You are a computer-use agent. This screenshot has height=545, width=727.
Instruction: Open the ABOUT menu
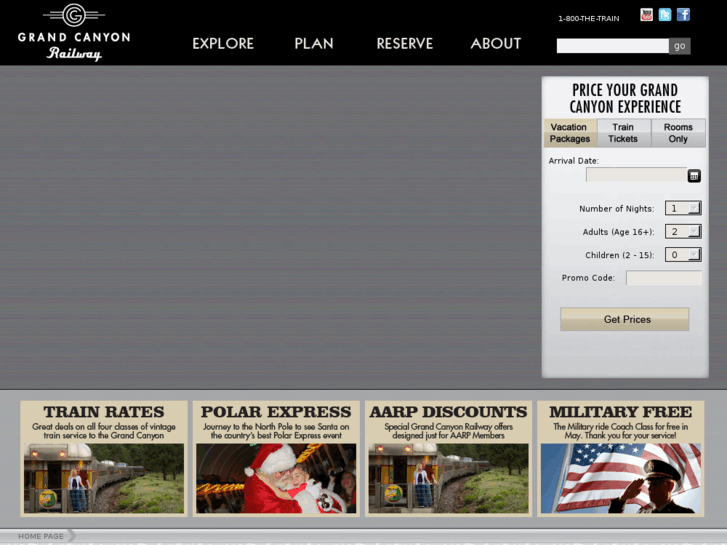[496, 44]
